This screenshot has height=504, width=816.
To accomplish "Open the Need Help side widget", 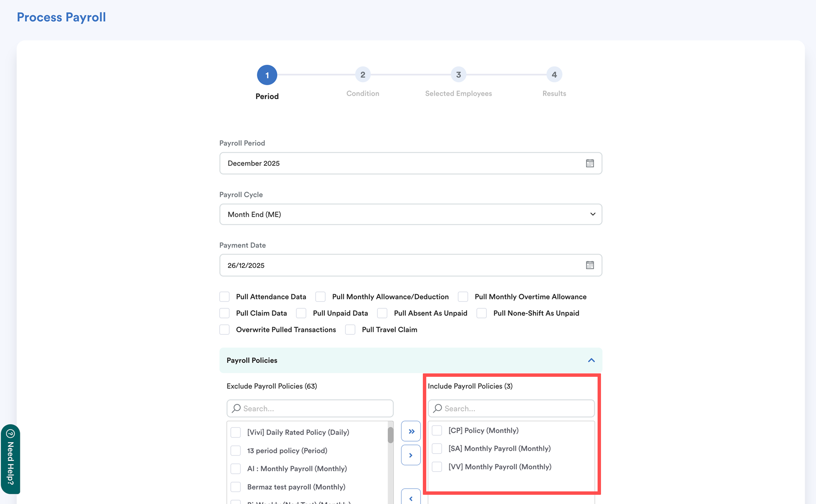I will 11,459.
